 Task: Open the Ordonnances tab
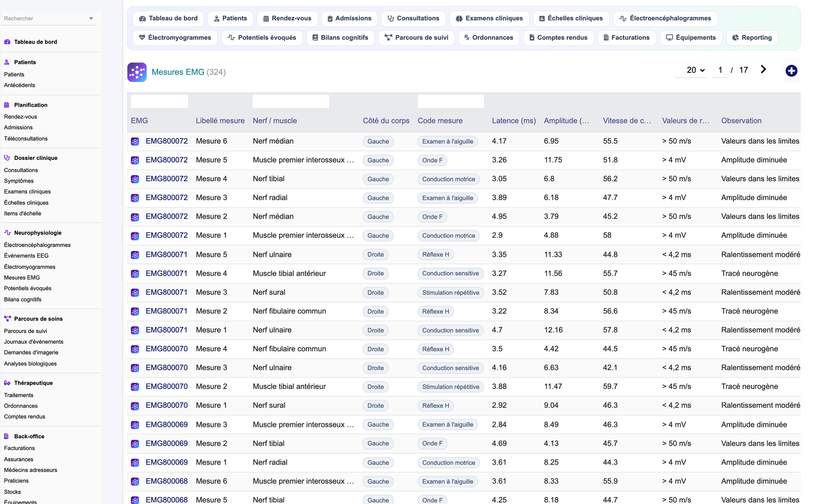click(x=489, y=38)
